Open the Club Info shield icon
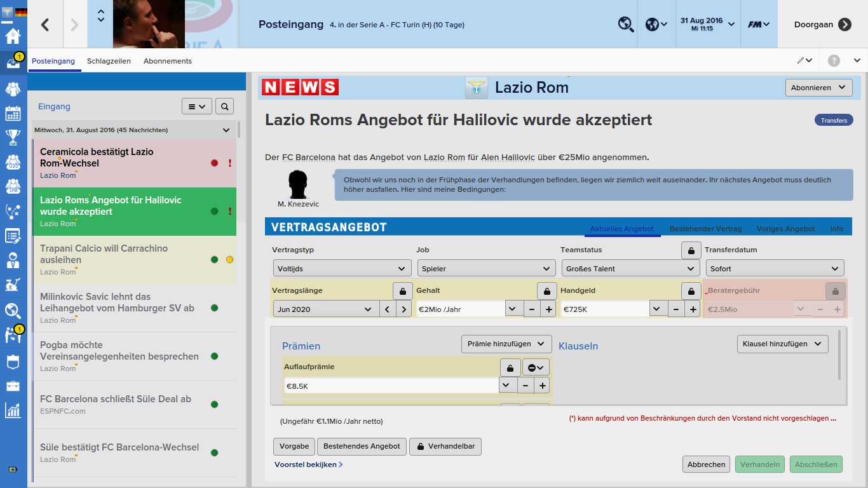This screenshot has width=868, height=488. pos(13,362)
